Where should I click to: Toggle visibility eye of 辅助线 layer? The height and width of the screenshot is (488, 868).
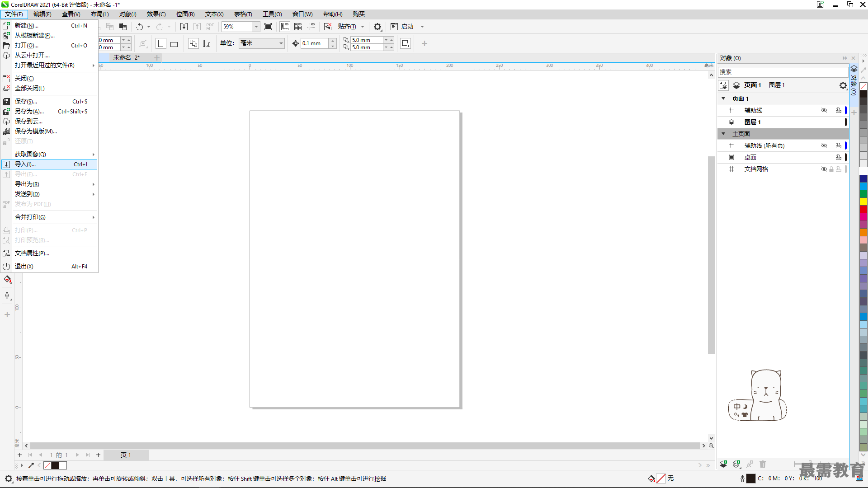[824, 110]
